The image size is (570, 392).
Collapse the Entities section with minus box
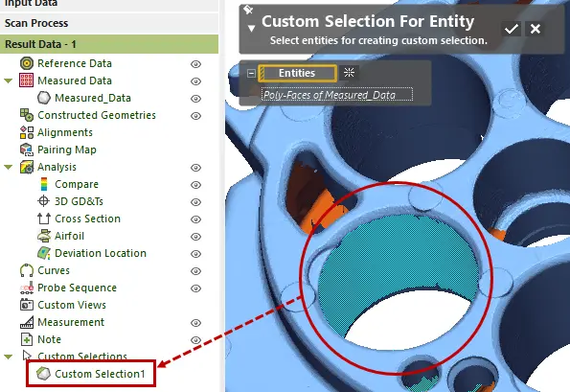(x=251, y=73)
